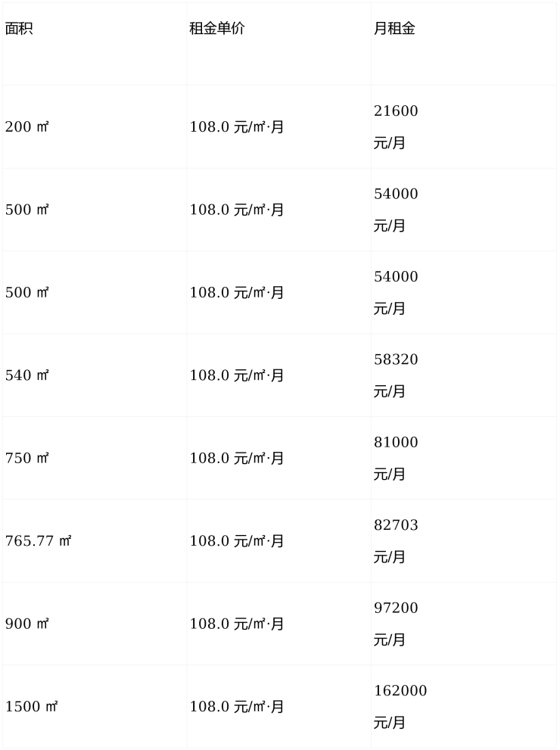Select the 765.77 ㎡ area cell
This screenshot has height=750, width=560.
39,541
